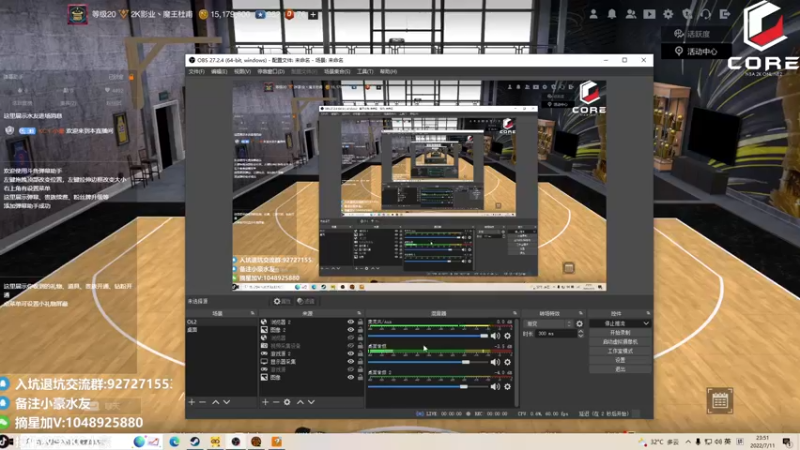Open the game's settings gear icon

[x=668, y=14]
